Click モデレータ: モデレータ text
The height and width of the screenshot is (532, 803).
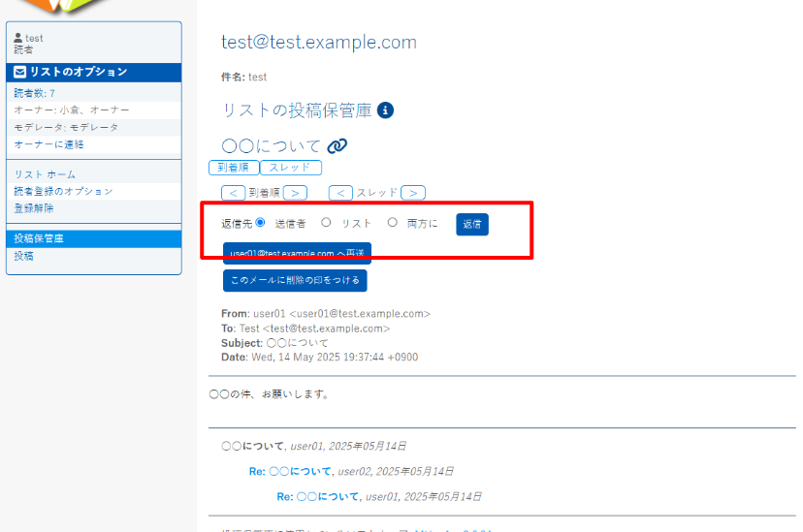[66, 127]
